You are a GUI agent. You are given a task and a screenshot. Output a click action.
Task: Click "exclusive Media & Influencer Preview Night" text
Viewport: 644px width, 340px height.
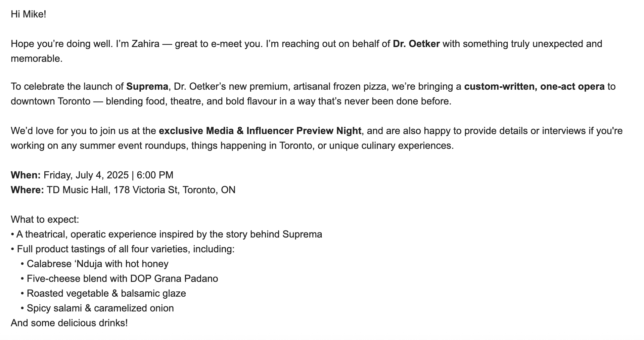click(x=260, y=131)
